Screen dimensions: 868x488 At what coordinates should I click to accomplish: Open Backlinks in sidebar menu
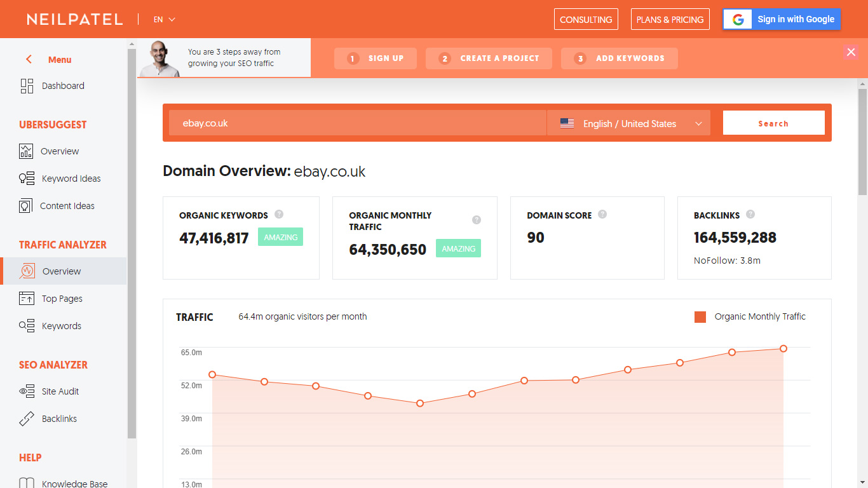pyautogui.click(x=59, y=419)
